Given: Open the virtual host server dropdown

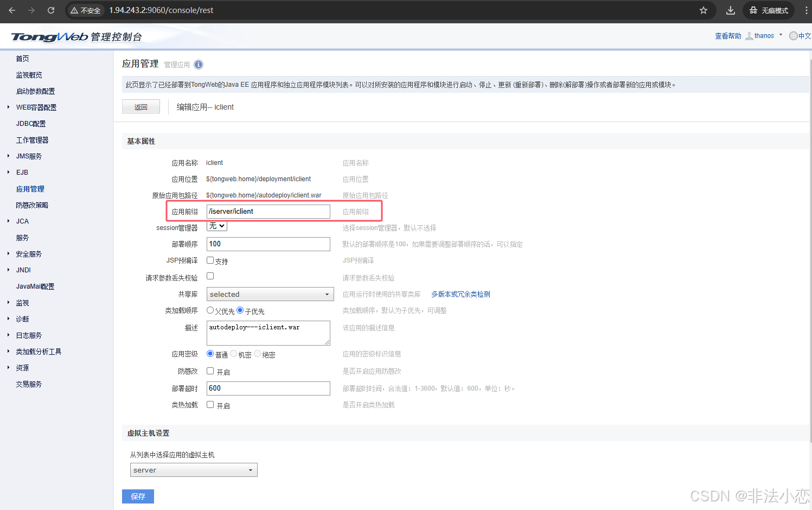Looking at the screenshot, I should point(194,470).
